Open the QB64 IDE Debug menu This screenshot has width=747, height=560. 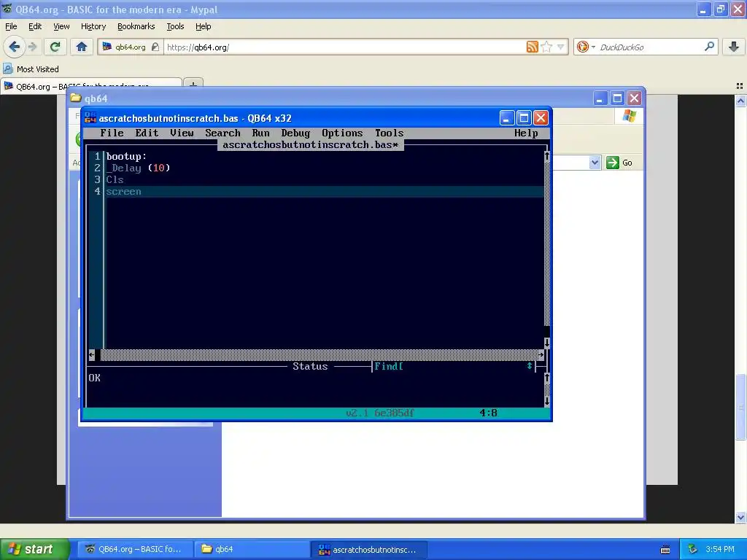[295, 133]
